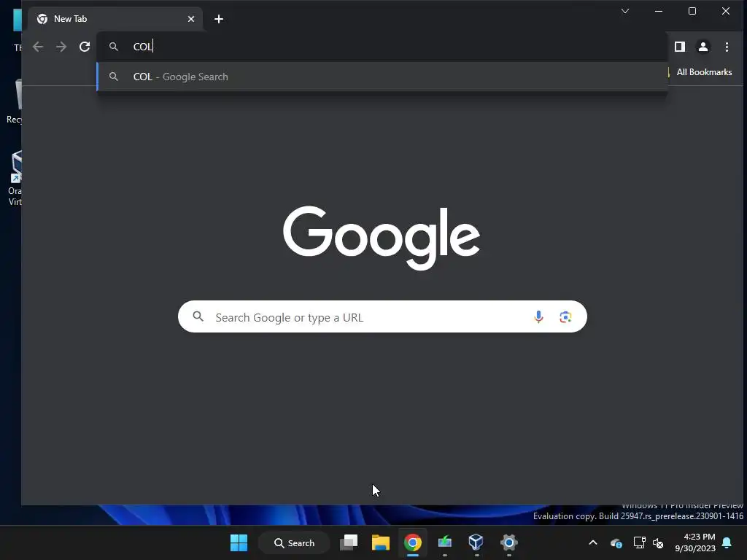
Task: Open the VirtualBox cube icon on taskbar
Action: (476, 542)
